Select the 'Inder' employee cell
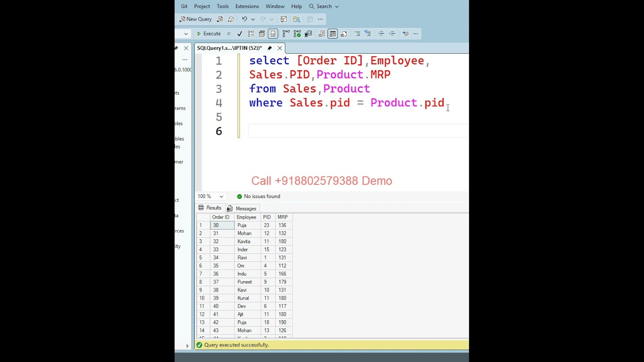Image resolution: width=644 pixels, height=362 pixels. (248, 250)
